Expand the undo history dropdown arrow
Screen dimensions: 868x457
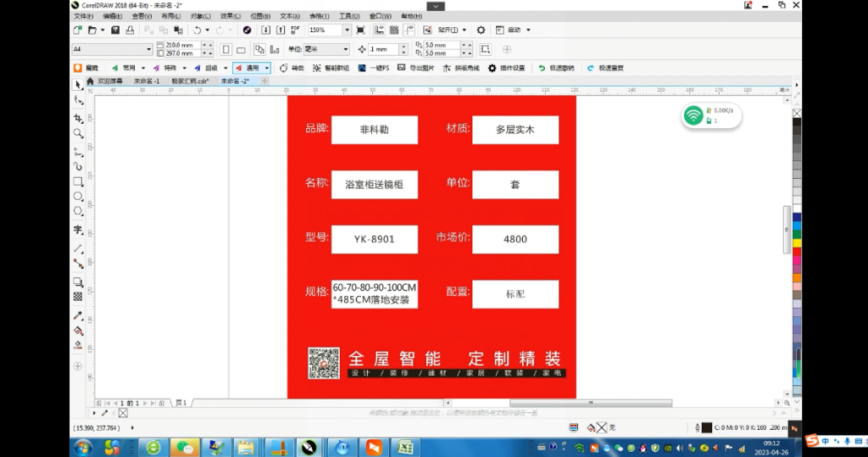(207, 30)
